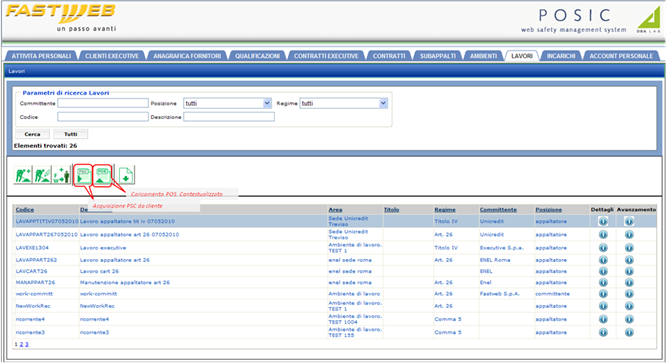Open the ANAGRAFICA FORNITORI tab
The image size is (666, 363).
click(187, 56)
